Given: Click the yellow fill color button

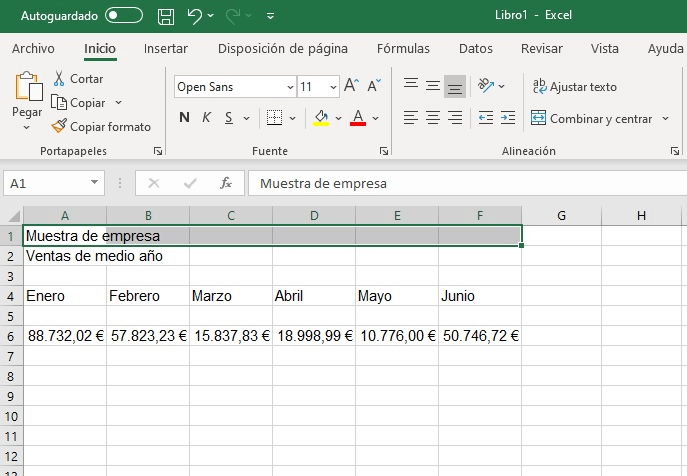Looking at the screenshot, I should 321,118.
